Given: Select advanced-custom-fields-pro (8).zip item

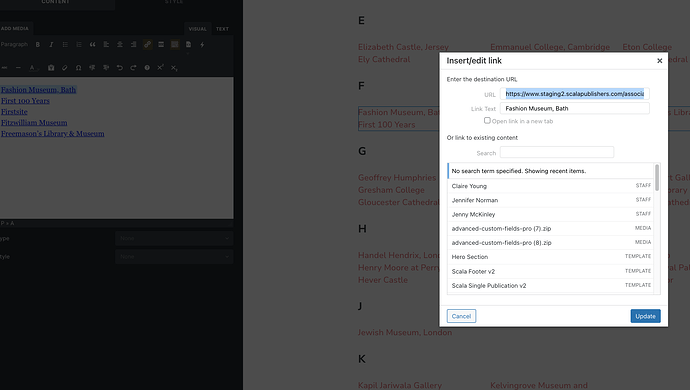Looking at the screenshot, I should 551,243.
